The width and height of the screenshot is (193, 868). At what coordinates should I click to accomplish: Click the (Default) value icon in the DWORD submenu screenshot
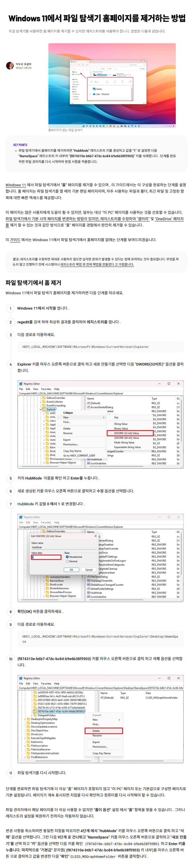pyautogui.click(x=88, y=403)
